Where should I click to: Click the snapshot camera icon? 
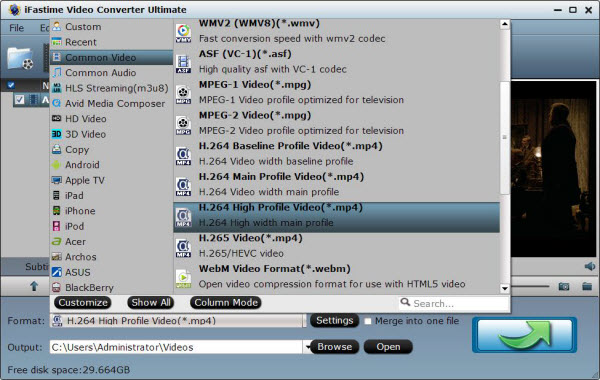(564, 286)
